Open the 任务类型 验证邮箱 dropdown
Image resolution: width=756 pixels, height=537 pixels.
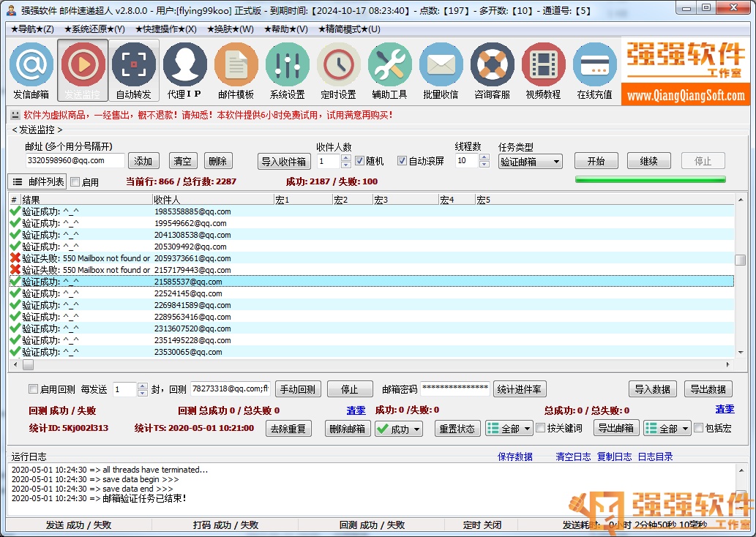tap(531, 162)
